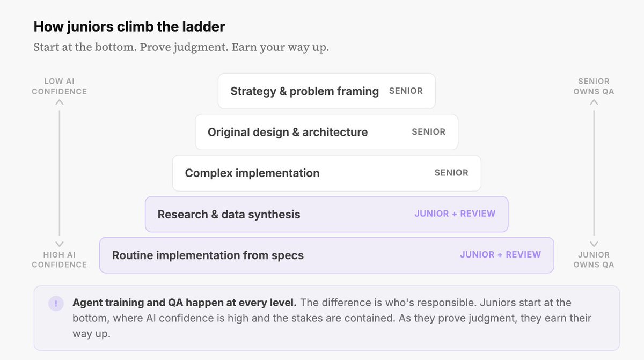The width and height of the screenshot is (644, 360).
Task: Click the SENIOR tag on the Original design card
Action: (x=428, y=132)
